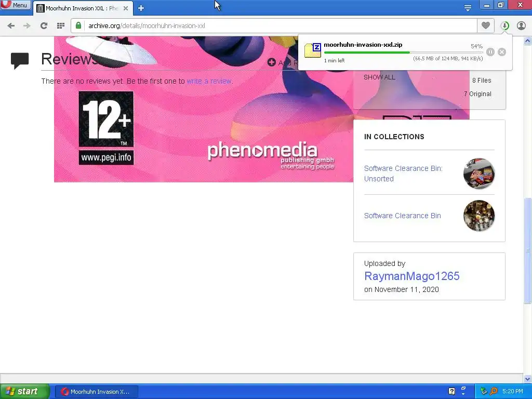Open the Windows start menu
532x399 pixels.
[24, 391]
